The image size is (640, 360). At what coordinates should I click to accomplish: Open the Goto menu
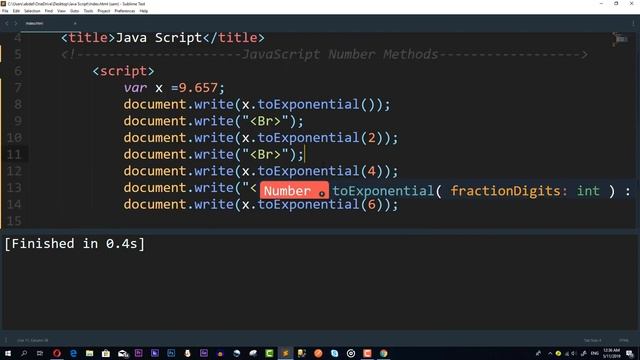point(74,11)
